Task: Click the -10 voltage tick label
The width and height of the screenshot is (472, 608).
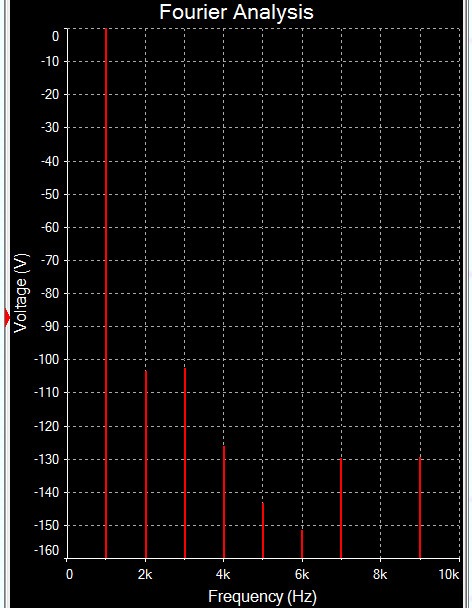Action: (x=50, y=61)
